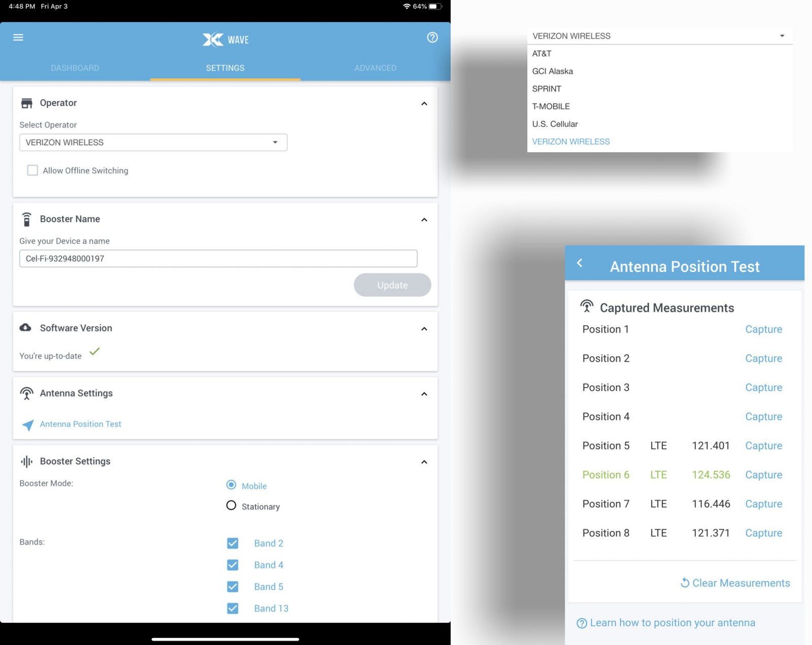Switch to the Dashboard tab
The width and height of the screenshot is (812, 645).
pos(75,68)
